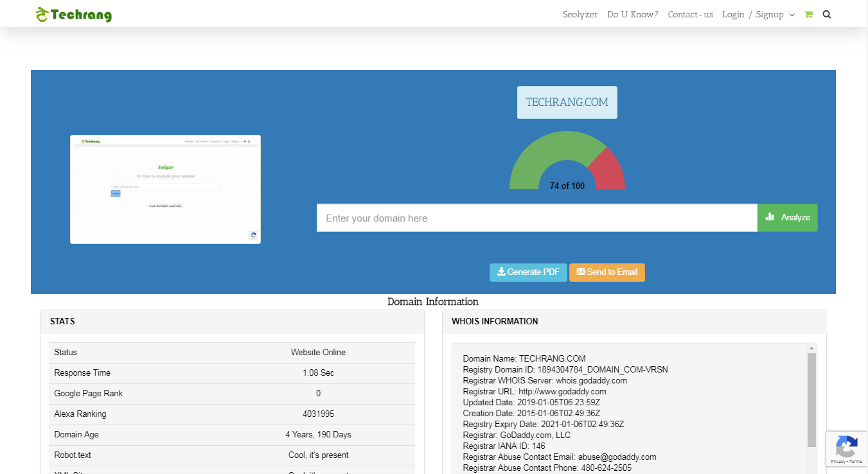The image size is (868, 474).
Task: Open the shopping cart icon
Action: (x=808, y=15)
